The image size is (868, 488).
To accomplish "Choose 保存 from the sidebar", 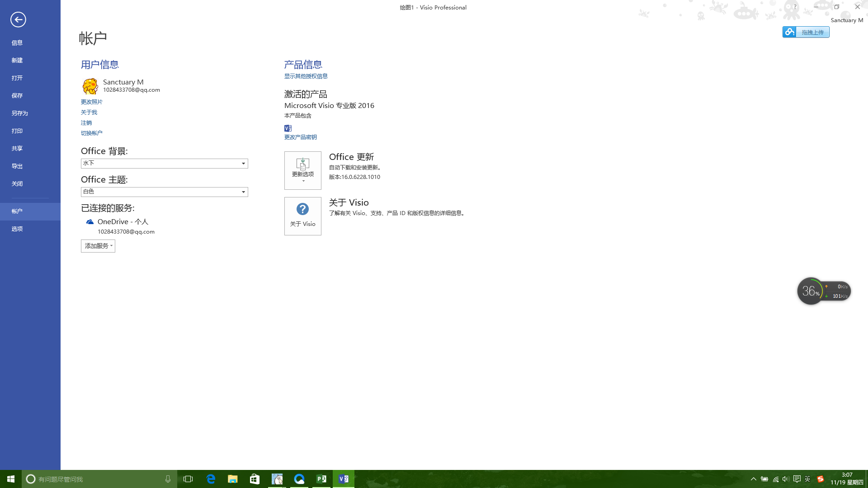I will (30, 96).
